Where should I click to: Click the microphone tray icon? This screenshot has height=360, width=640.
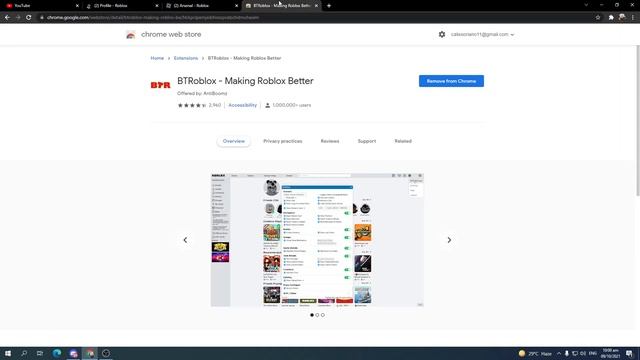tap(567, 353)
